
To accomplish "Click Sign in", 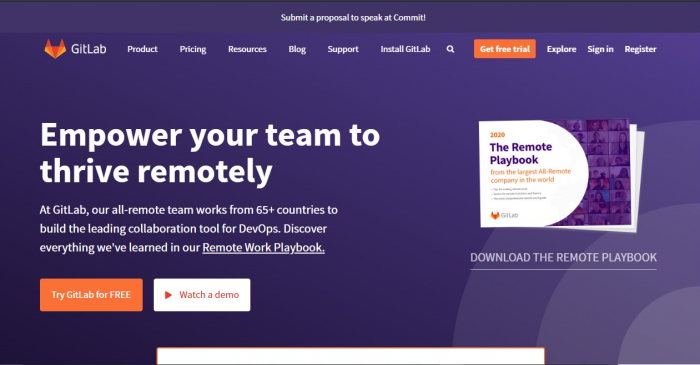I will click(600, 49).
